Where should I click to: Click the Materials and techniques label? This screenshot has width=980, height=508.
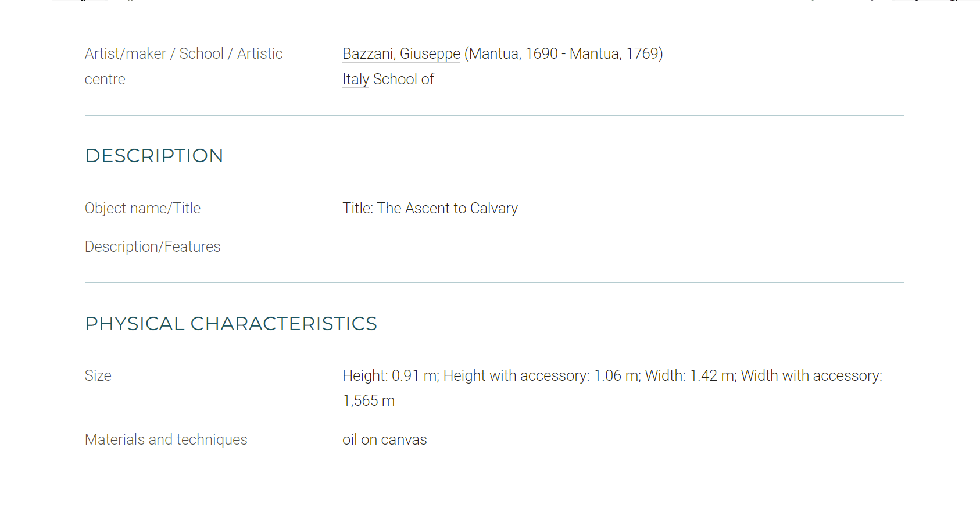pos(166,439)
